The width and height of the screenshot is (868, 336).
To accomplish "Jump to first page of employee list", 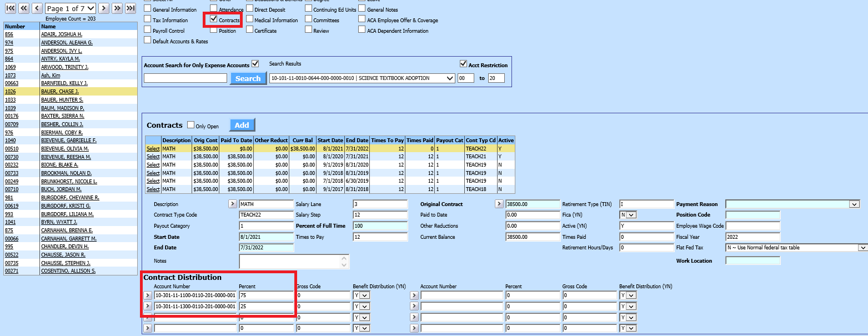I will point(10,8).
